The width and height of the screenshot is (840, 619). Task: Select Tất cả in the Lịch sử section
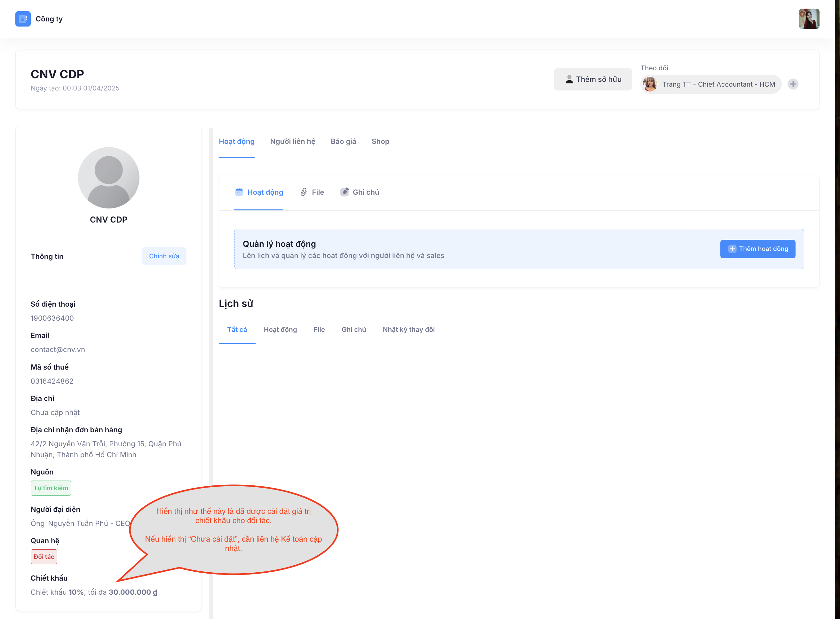point(236,329)
